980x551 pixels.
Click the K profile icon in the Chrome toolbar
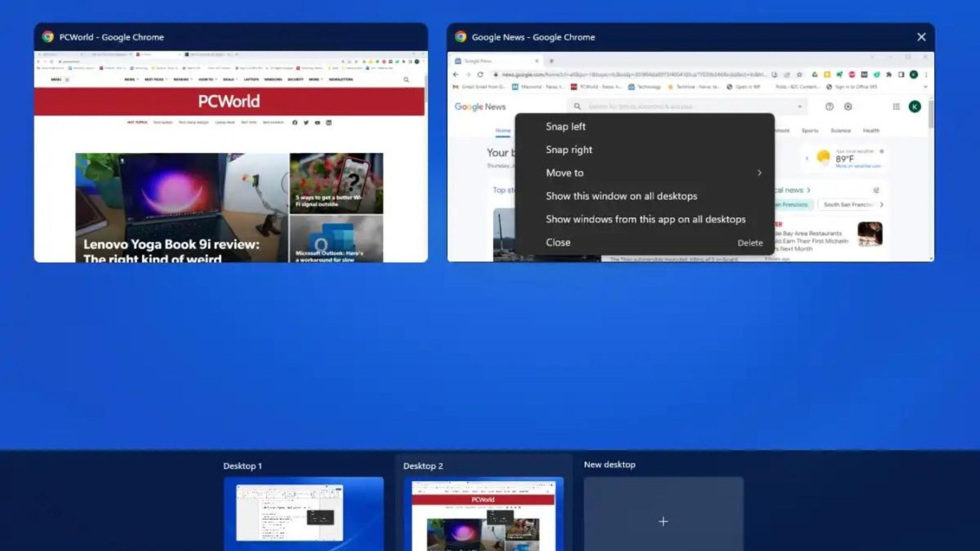click(913, 75)
